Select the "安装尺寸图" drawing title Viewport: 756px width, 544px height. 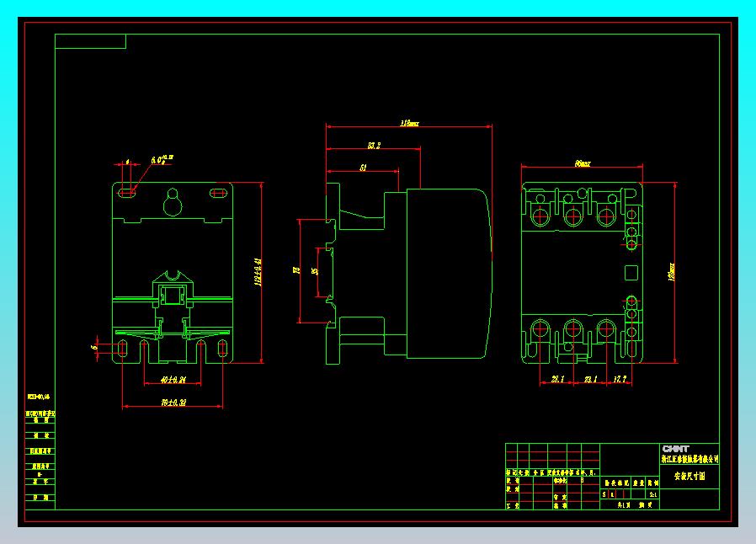pos(689,476)
